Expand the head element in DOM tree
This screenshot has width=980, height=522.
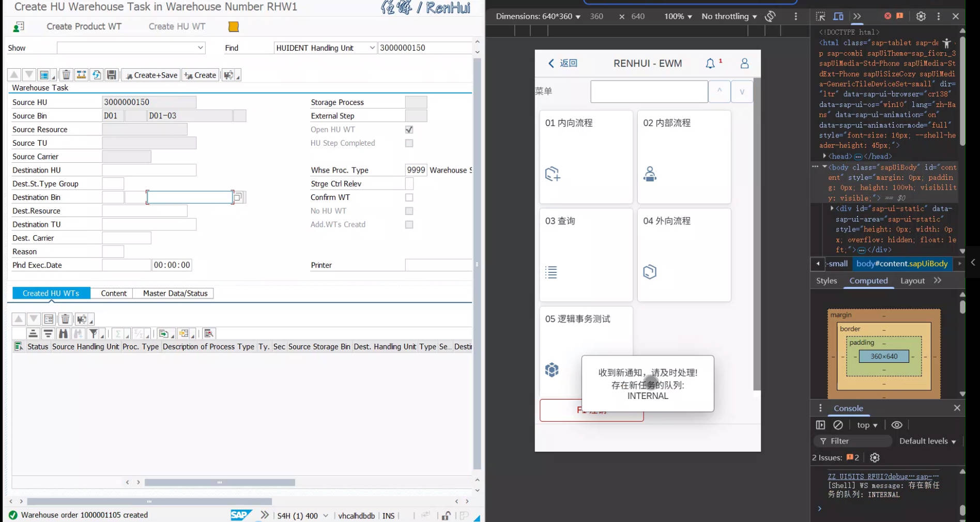point(824,156)
